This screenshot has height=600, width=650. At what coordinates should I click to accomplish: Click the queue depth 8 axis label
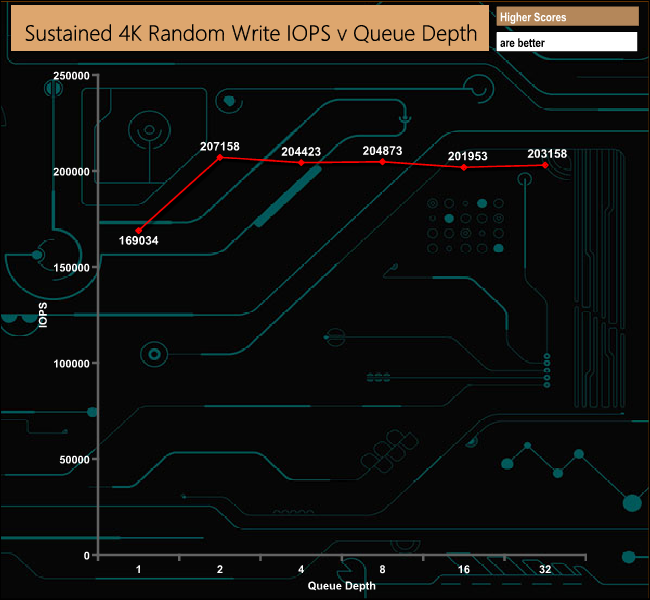(382, 569)
